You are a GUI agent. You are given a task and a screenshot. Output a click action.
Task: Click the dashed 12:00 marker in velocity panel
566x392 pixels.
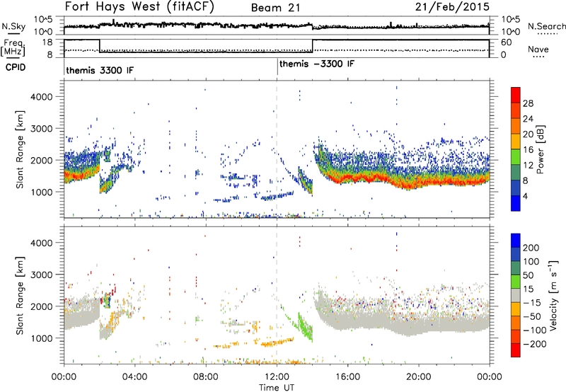277,295
